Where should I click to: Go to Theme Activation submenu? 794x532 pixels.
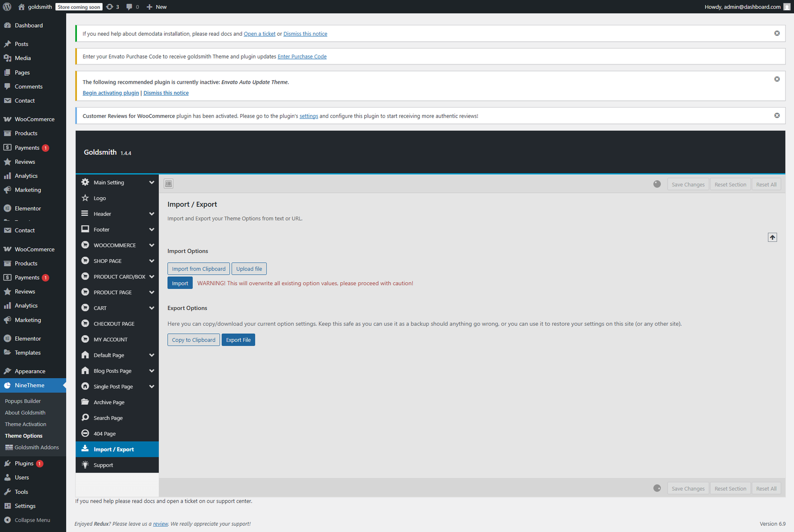pyautogui.click(x=25, y=424)
